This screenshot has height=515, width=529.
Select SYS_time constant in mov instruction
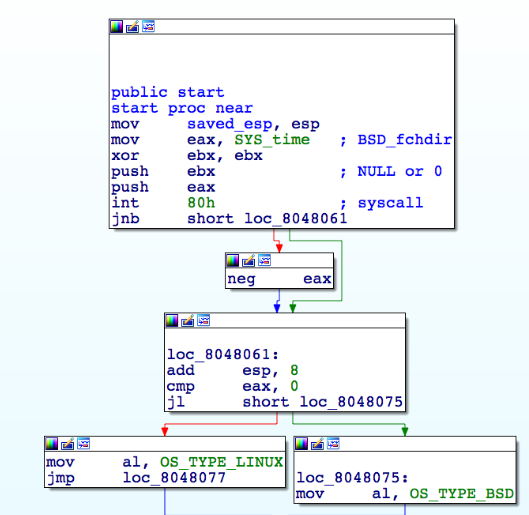pyautogui.click(x=272, y=140)
